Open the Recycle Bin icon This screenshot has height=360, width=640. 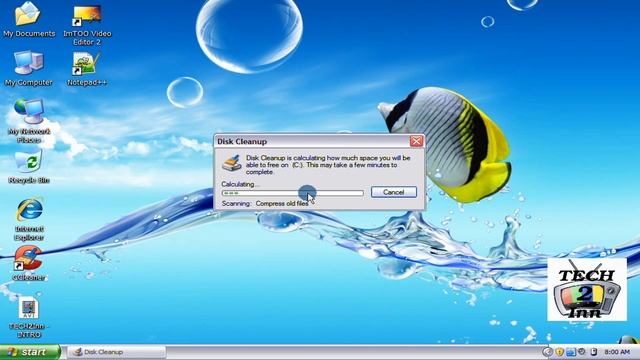click(29, 167)
